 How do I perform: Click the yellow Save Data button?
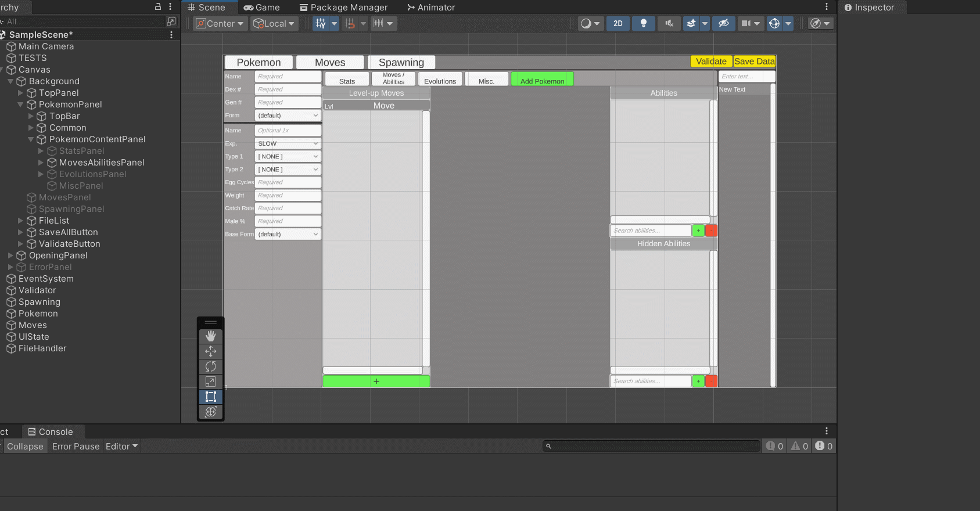pos(754,61)
